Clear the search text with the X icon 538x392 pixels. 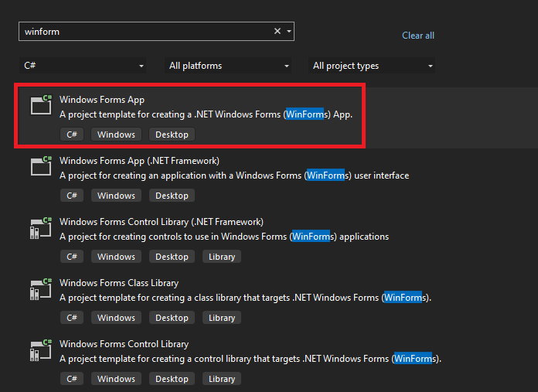pyautogui.click(x=278, y=32)
